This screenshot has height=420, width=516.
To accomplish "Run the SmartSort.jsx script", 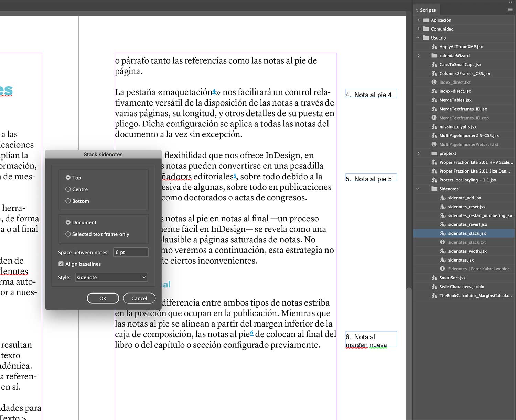I will click(x=453, y=277).
